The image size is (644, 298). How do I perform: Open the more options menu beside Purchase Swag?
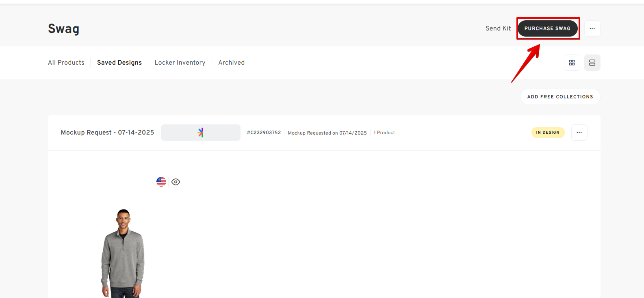pos(592,28)
